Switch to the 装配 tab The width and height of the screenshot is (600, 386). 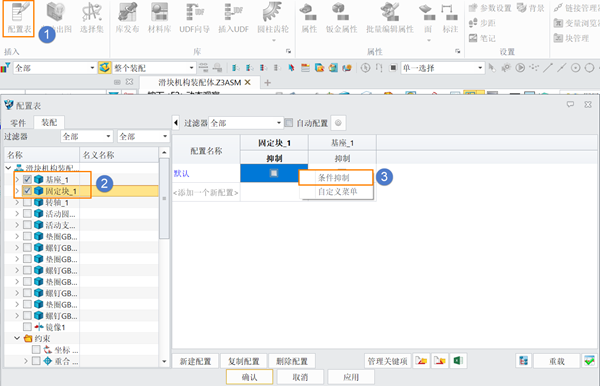(49, 122)
